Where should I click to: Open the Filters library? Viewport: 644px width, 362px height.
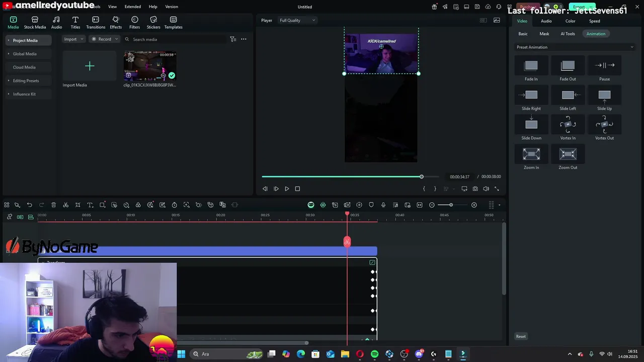click(x=134, y=23)
